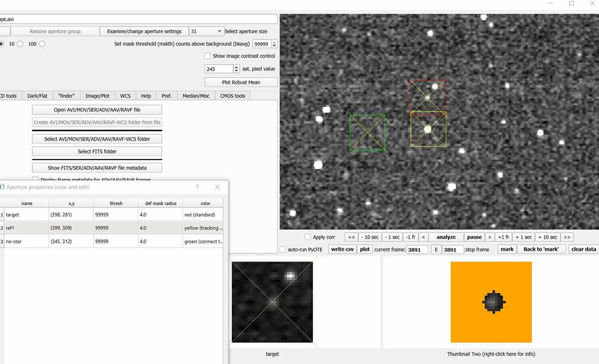Click the current frame field 3891

pyautogui.click(x=417, y=250)
